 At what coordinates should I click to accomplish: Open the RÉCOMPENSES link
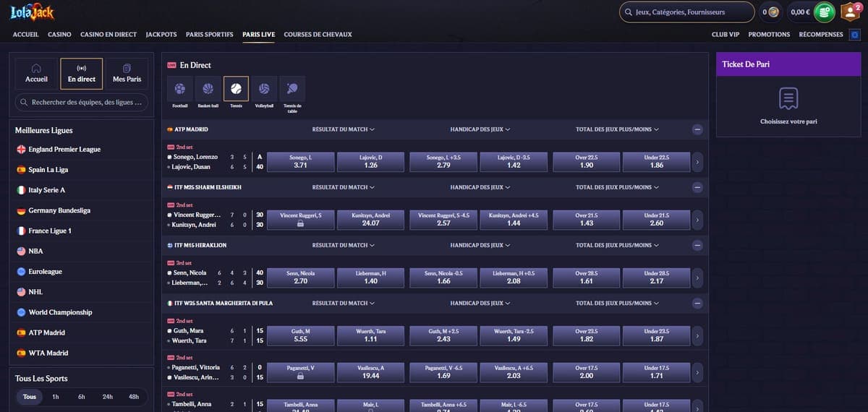tap(821, 34)
